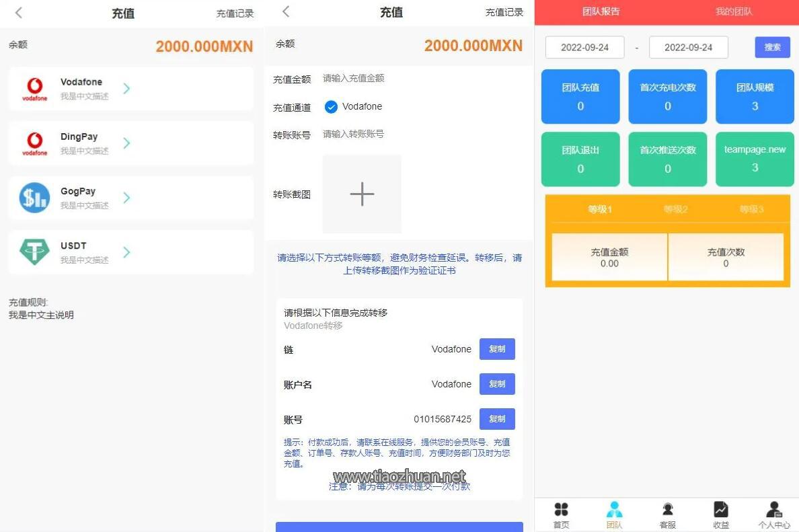Click the USDT Tether logo
The height and width of the screenshot is (532, 799).
click(x=34, y=252)
